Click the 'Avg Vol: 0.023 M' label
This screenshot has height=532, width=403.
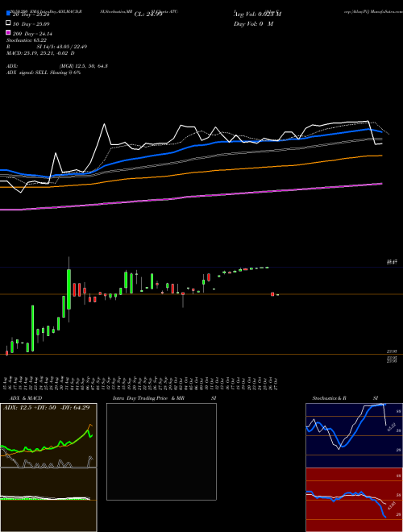pyautogui.click(x=257, y=15)
